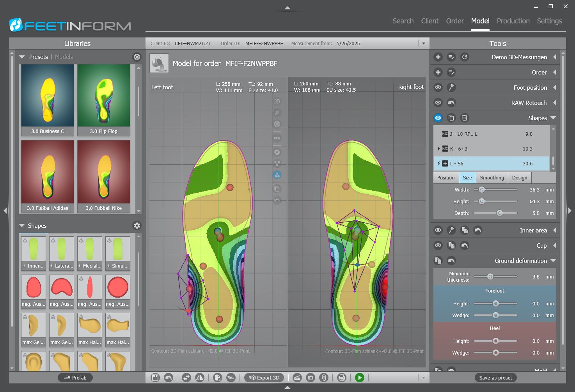Viewport: 575px width, 392px height.
Task: Hide the RAW Retouch layer
Action: [438, 103]
